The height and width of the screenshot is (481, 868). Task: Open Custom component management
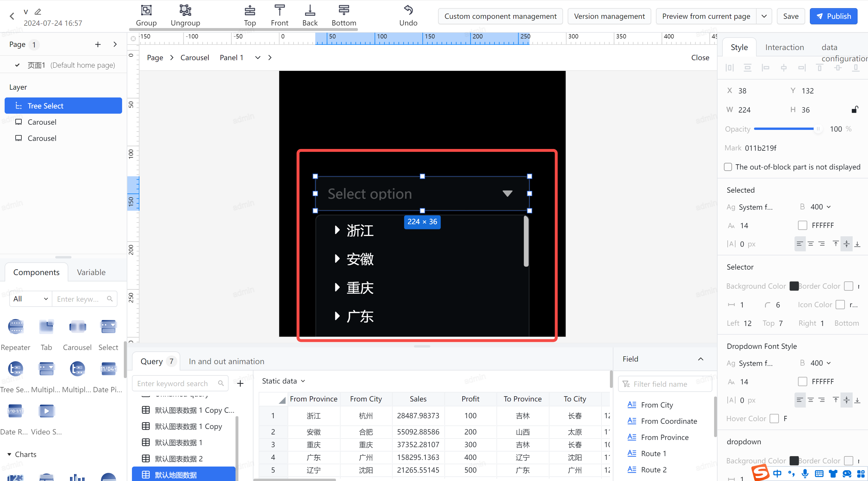point(500,16)
